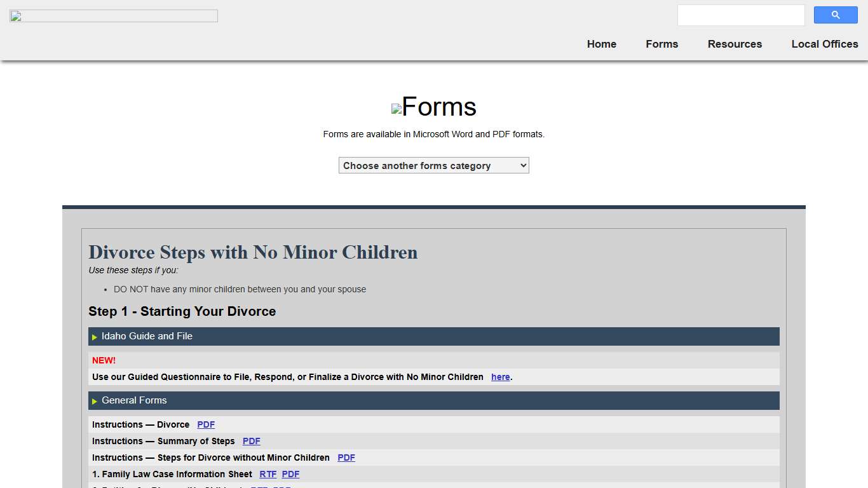Collapse the Idaho Guide and File section
Screen dimensions: 868x488
(147, 336)
